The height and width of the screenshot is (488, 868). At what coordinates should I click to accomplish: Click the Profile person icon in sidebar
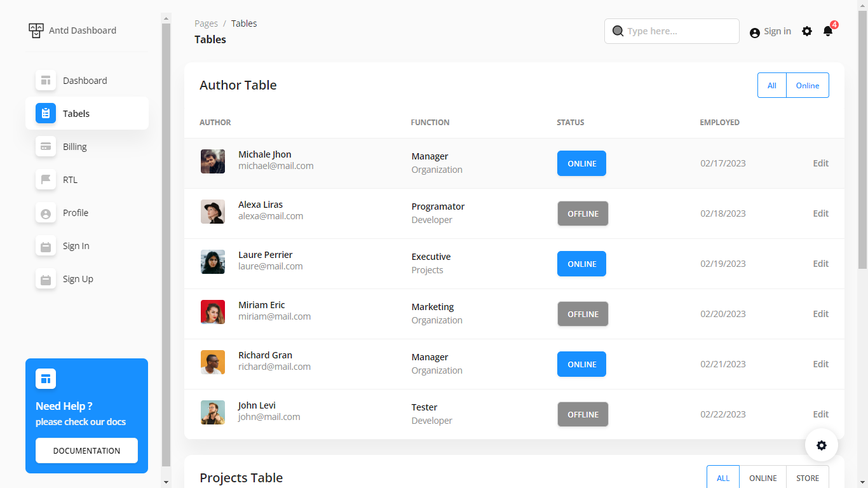tap(46, 213)
